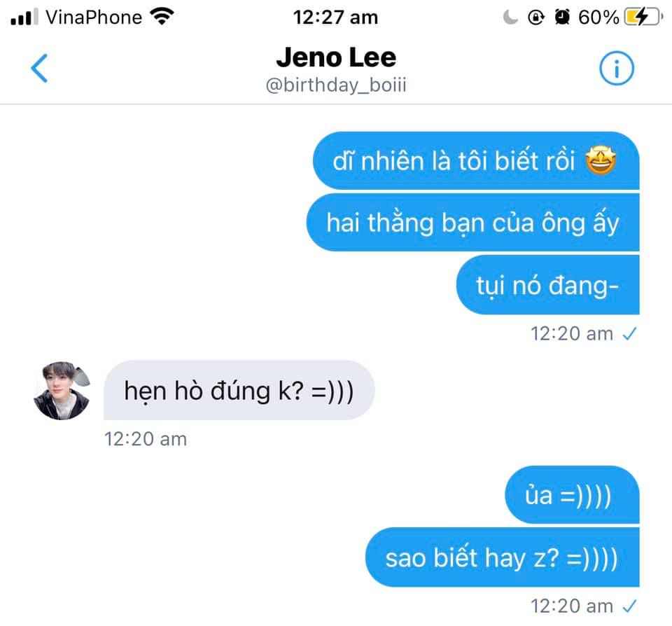Tap the sent checkmark under last message
This screenshot has width=672, height=626.
coord(629,606)
